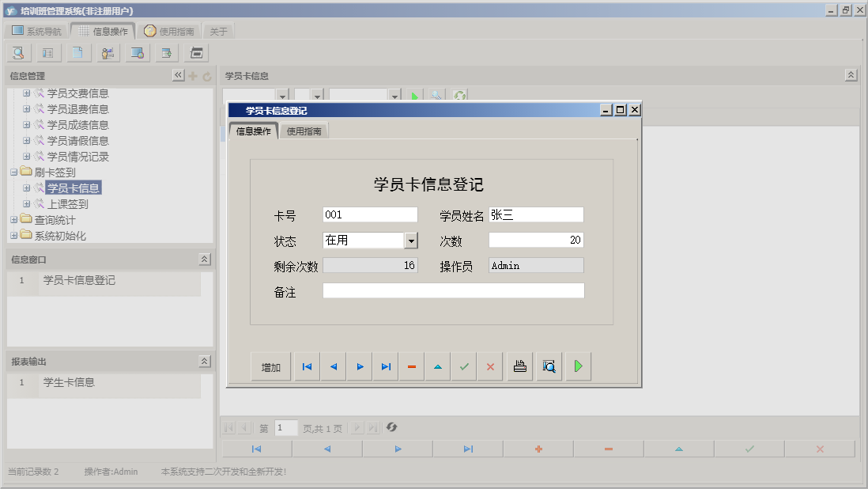This screenshot has height=489, width=868.
Task: Delete the record using the red minus icon
Action: (411, 366)
